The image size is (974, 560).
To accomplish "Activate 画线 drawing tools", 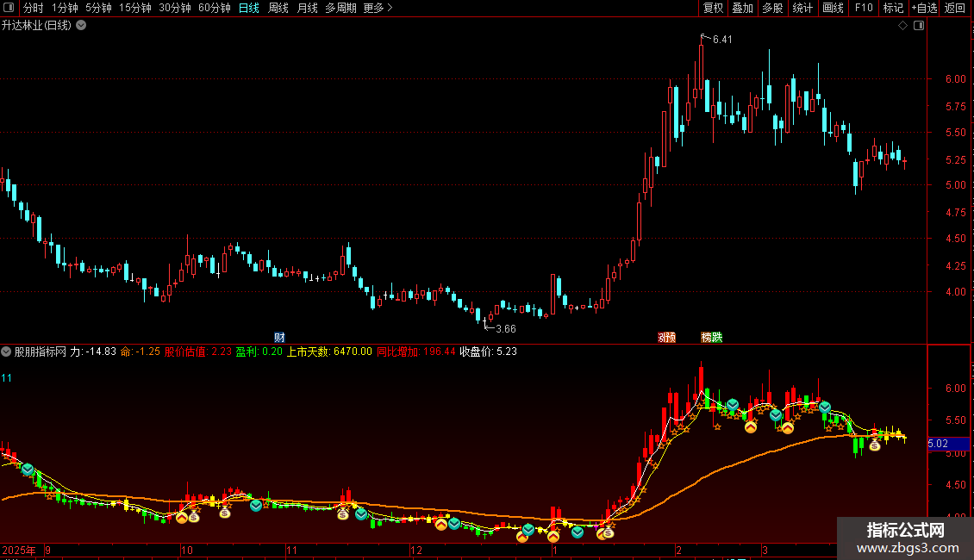I will tap(833, 8).
